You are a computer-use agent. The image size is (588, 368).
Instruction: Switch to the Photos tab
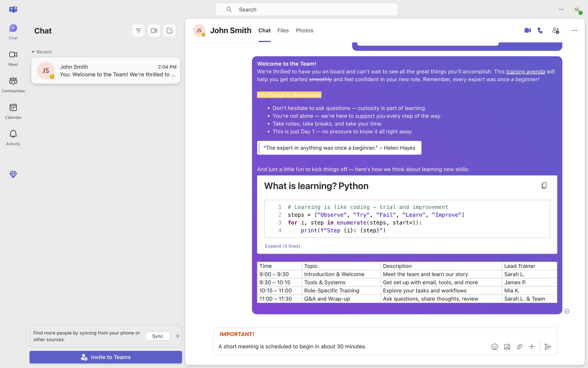(x=304, y=30)
